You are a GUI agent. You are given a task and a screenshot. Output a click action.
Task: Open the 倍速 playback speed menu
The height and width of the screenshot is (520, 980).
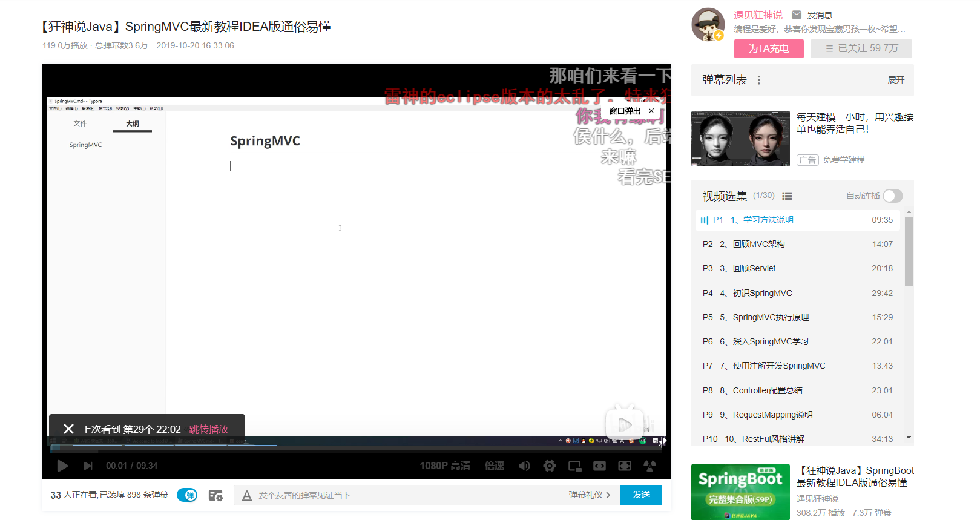coord(495,466)
